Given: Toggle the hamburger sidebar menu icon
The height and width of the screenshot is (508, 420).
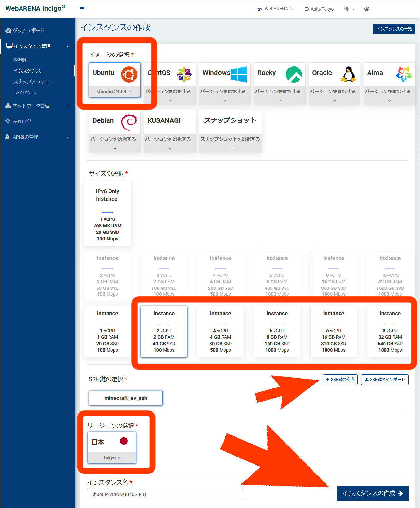Looking at the screenshot, I should pos(82,9).
